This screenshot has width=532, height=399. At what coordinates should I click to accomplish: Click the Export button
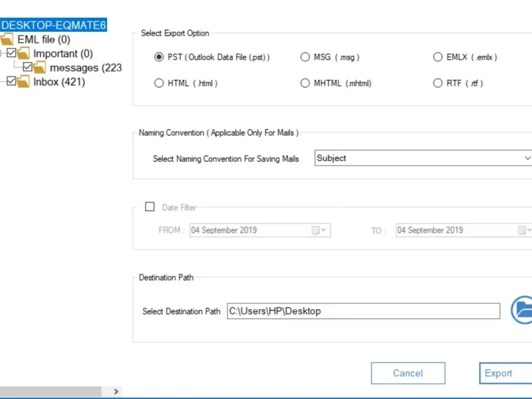[x=505, y=373]
